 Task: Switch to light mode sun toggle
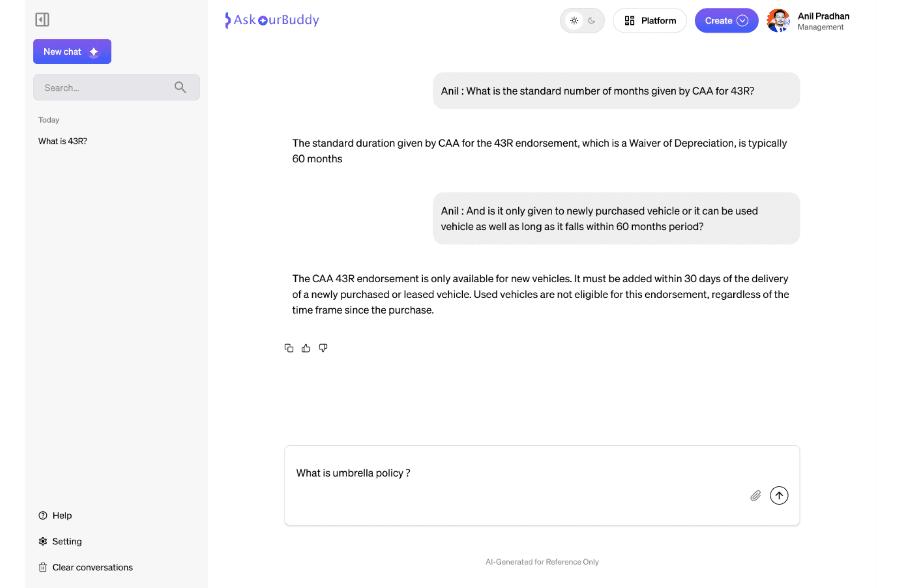point(574,20)
